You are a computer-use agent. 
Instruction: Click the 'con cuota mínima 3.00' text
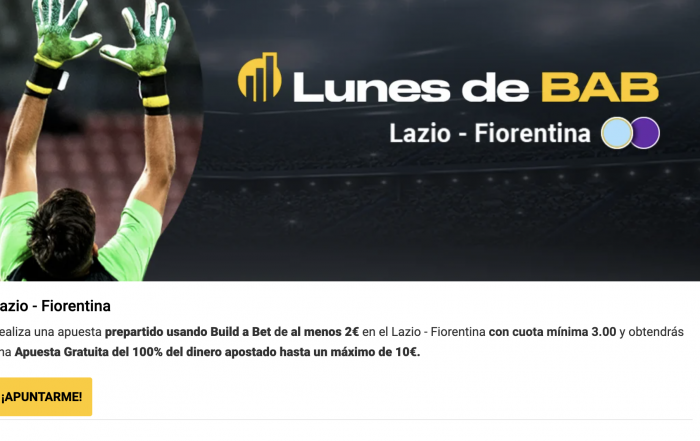coord(552,332)
